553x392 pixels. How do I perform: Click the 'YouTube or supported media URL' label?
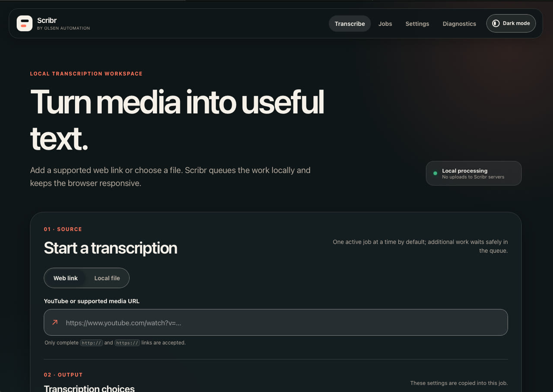tap(92, 301)
